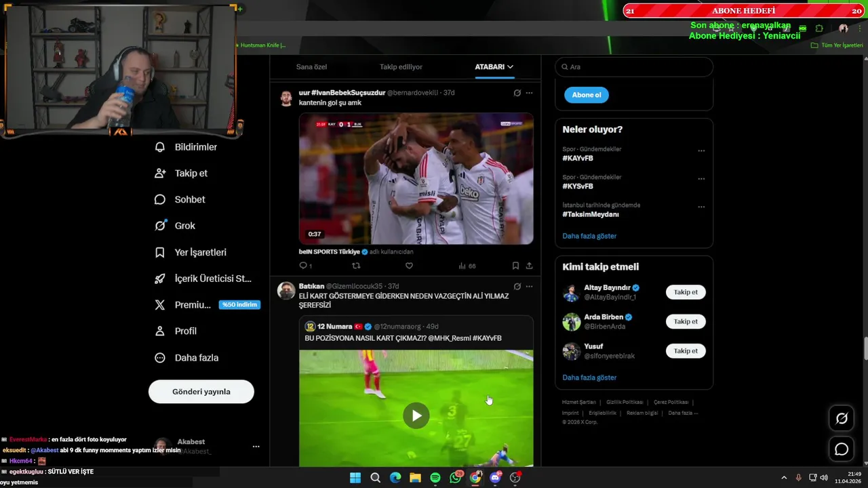Click Tüm Yer İşaretleri bookmarks folder
The height and width of the screenshot is (488, 868).
point(837,45)
